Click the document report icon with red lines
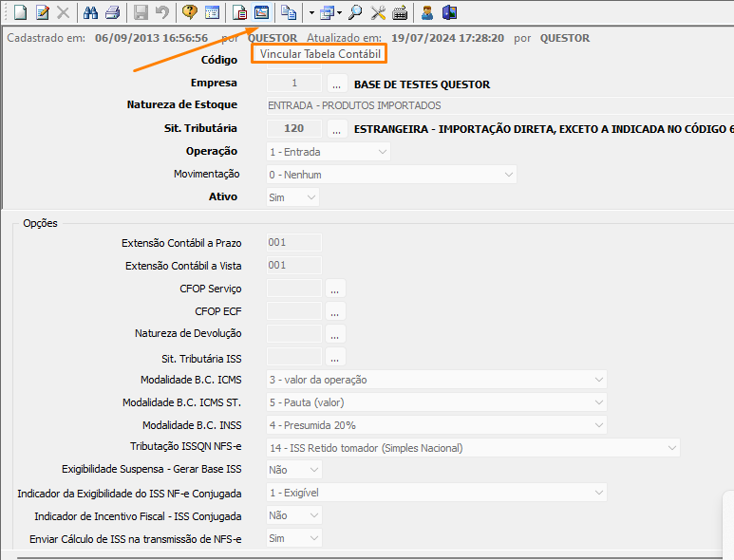The width and height of the screenshot is (734, 560). coord(239,12)
